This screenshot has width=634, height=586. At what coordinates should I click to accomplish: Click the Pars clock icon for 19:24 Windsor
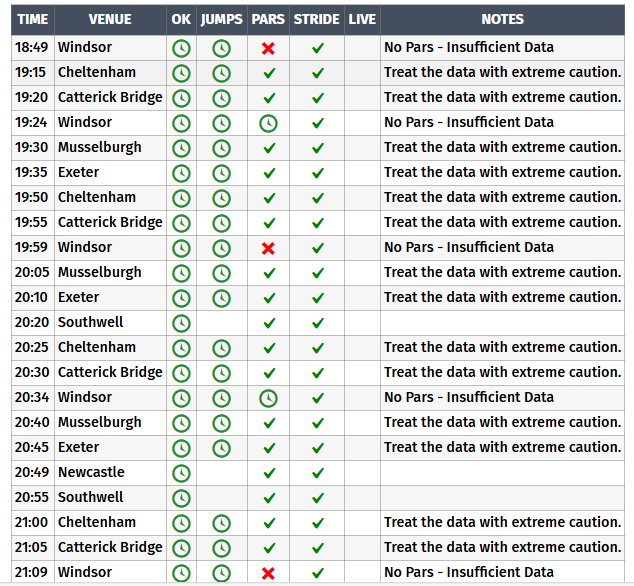point(268,123)
